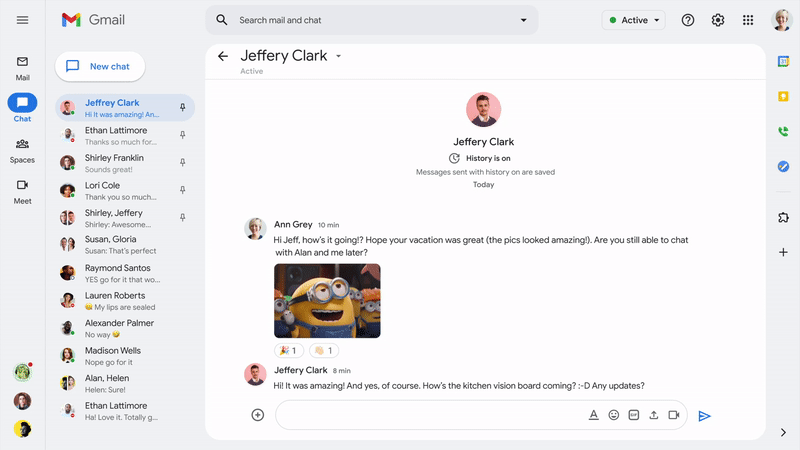The image size is (800, 450).
Task: Switch to the Mail tab
Action: [22, 67]
